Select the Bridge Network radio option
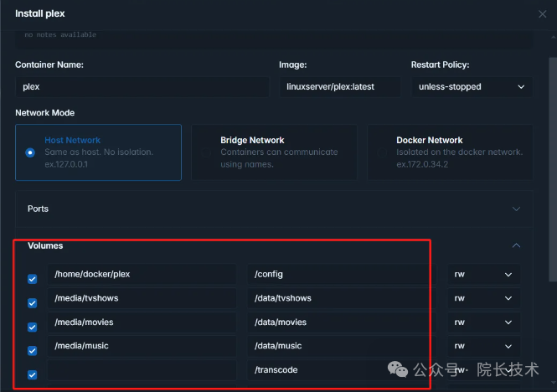This screenshot has width=557, height=392. [206, 152]
